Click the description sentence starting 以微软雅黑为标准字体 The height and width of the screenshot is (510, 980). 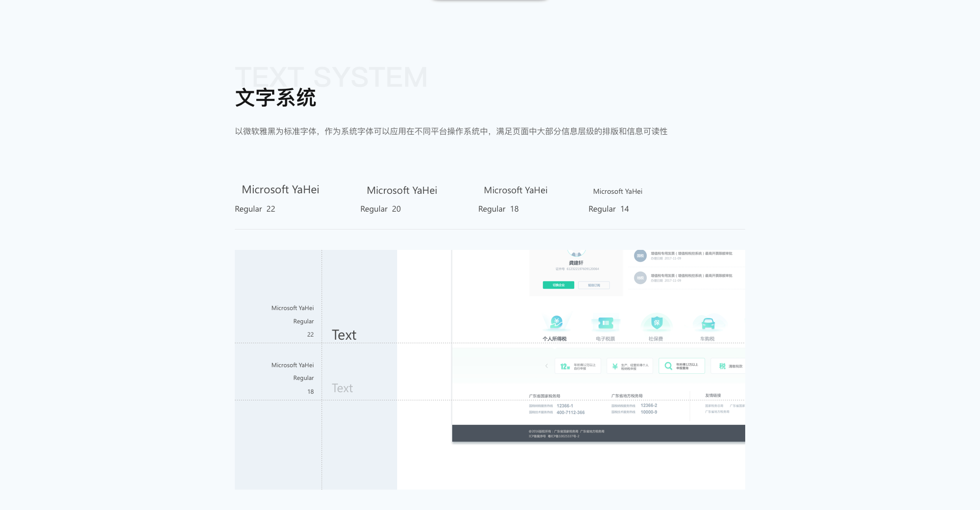coord(451,132)
